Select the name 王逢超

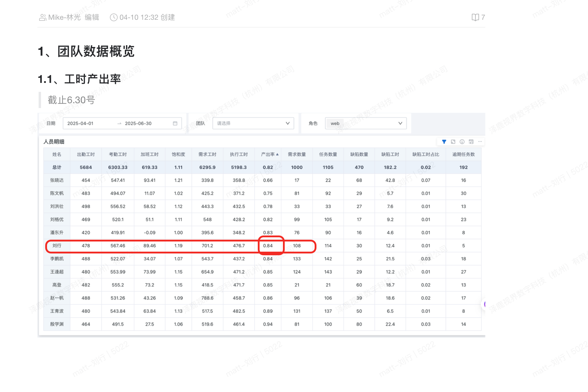click(57, 272)
